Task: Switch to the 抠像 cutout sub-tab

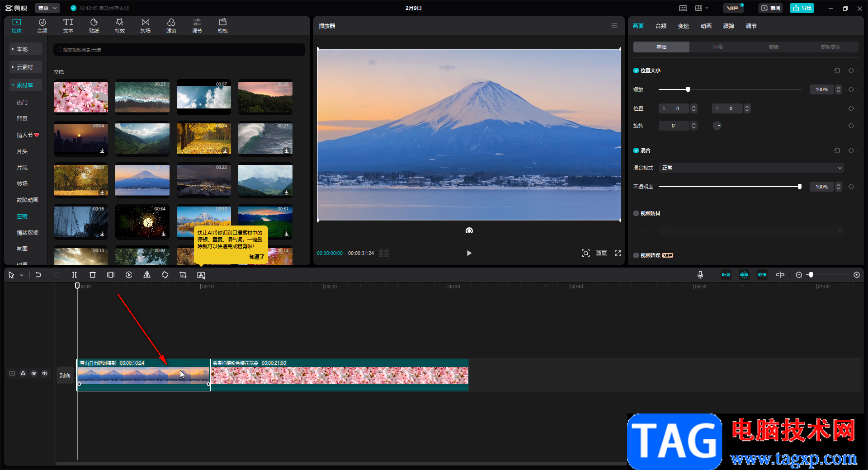Action: [x=718, y=47]
